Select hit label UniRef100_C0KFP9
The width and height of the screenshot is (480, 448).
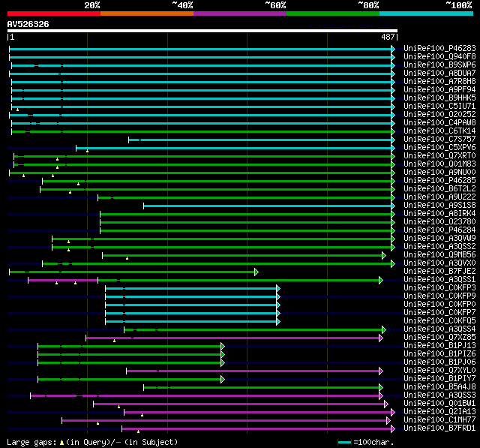tap(439, 296)
